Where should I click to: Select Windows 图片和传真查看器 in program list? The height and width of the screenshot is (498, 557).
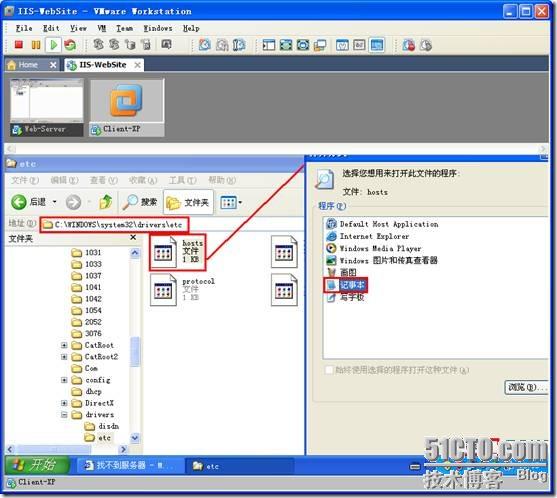pos(382,260)
